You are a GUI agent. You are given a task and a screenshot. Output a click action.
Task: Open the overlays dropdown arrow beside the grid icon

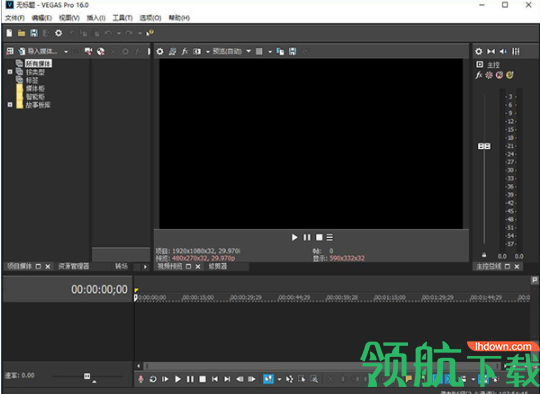point(270,52)
